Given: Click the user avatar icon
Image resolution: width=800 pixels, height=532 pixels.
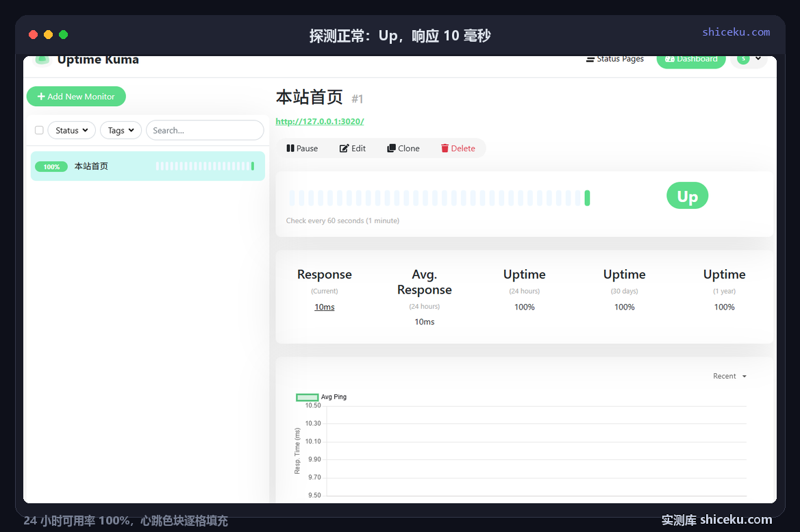Looking at the screenshot, I should [x=743, y=59].
